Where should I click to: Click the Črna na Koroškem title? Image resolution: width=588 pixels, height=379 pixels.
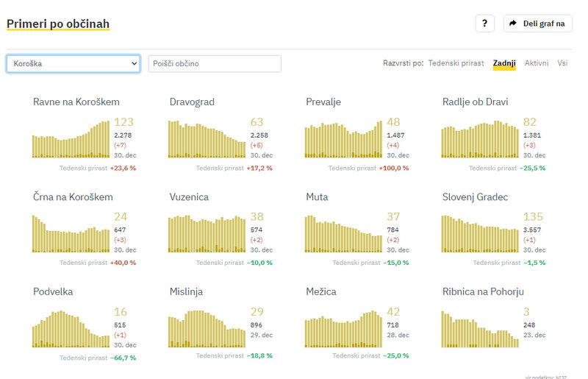click(73, 197)
